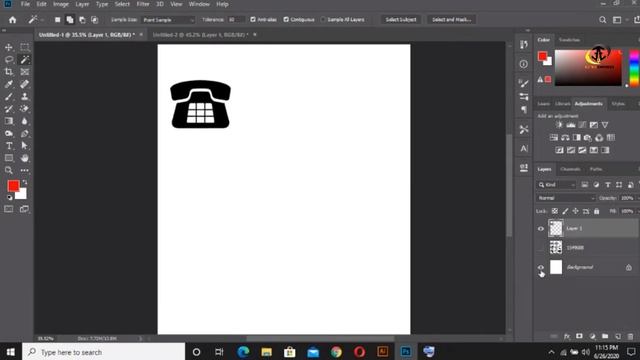Image resolution: width=640 pixels, height=360 pixels.
Task: Open Microsoft Edge from taskbar
Action: [x=243, y=352]
